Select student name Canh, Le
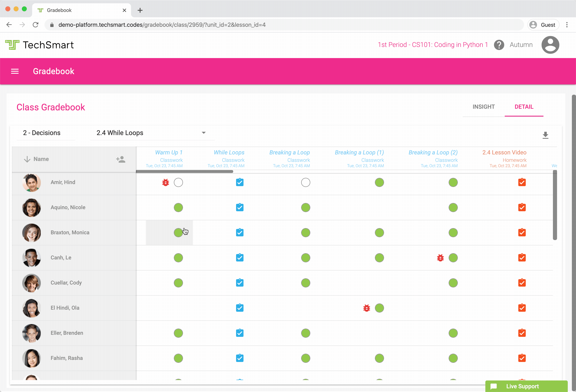The image size is (576, 392). pyautogui.click(x=61, y=258)
